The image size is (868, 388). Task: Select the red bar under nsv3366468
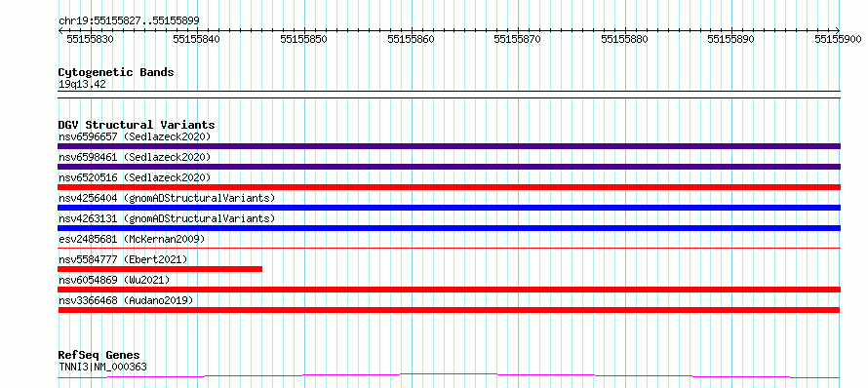tap(449, 310)
